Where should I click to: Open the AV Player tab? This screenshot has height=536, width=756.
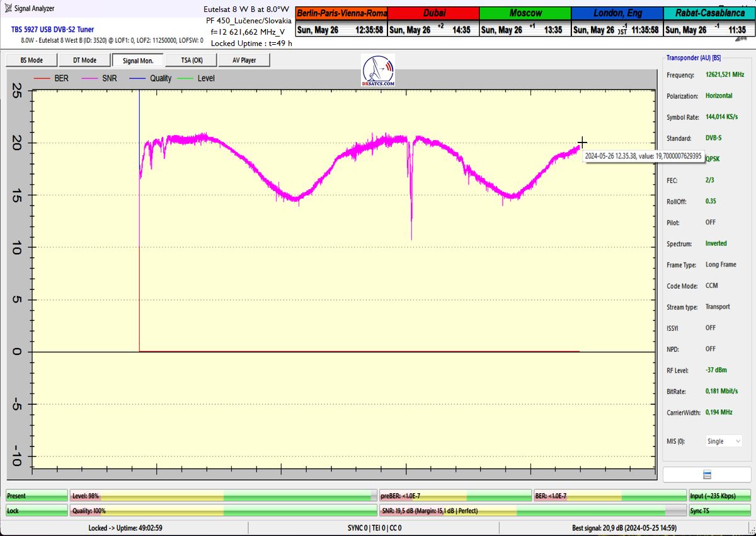click(244, 61)
